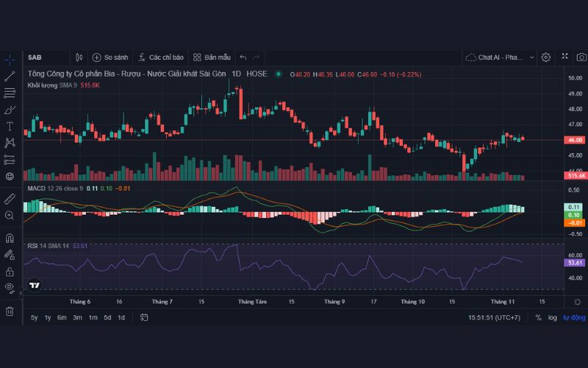
Task: Select the zoom in magnifier tool
Action: coord(10,216)
